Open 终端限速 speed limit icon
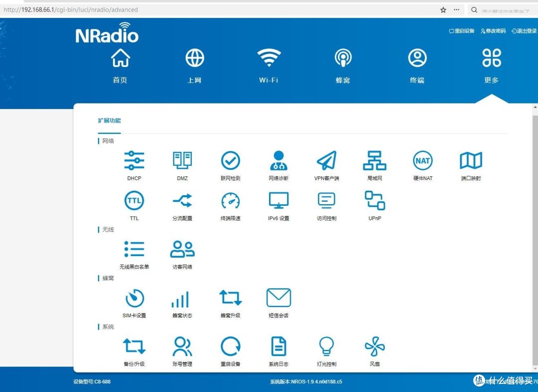Image resolution: width=538 pixels, height=392 pixels. click(x=230, y=201)
